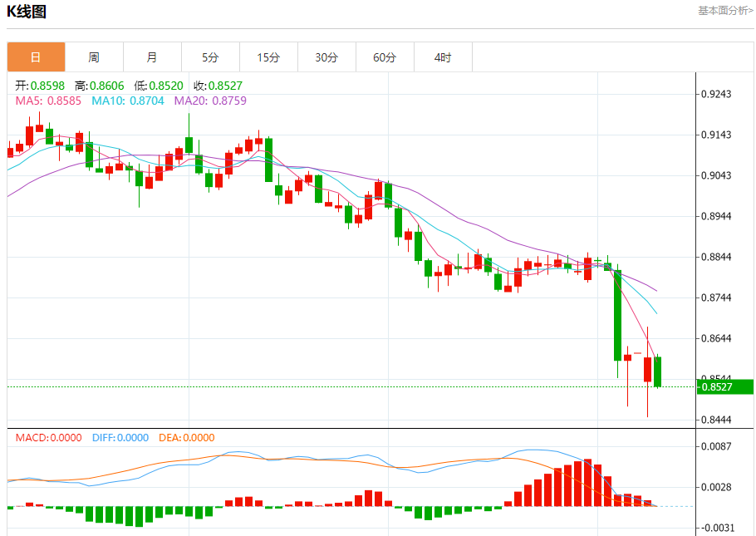
Task: Switch to the 周 weekly tab
Action: (x=94, y=57)
